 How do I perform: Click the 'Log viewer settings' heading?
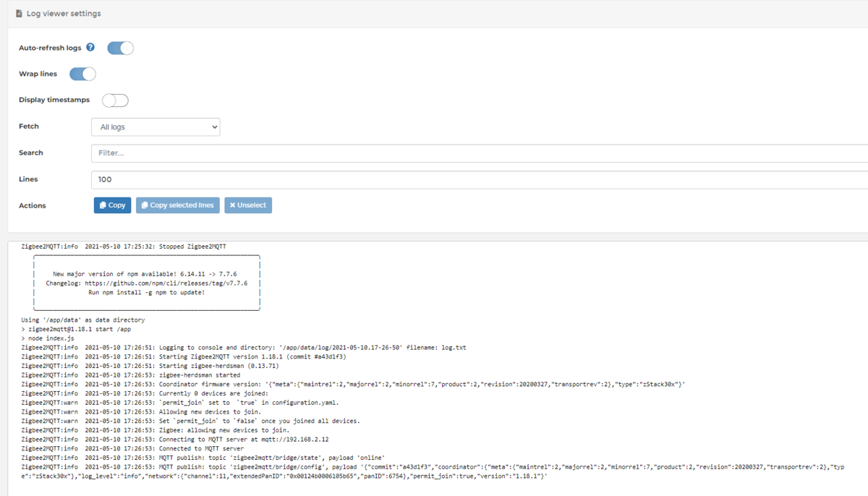point(64,14)
